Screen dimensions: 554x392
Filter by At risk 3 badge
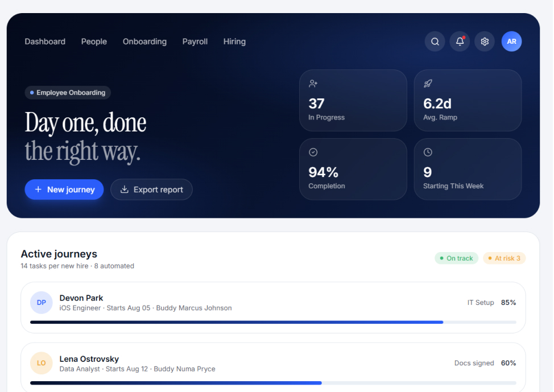(504, 258)
